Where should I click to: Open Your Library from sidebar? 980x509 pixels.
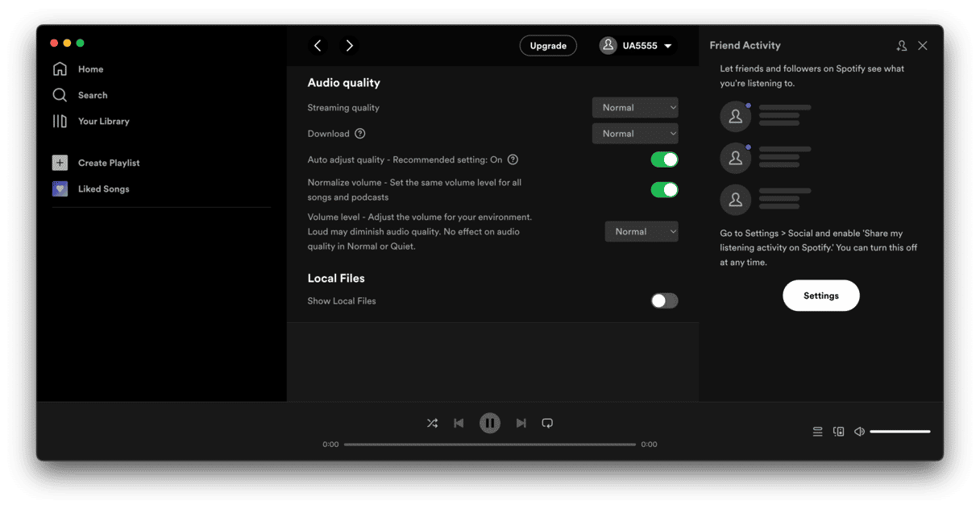point(103,122)
